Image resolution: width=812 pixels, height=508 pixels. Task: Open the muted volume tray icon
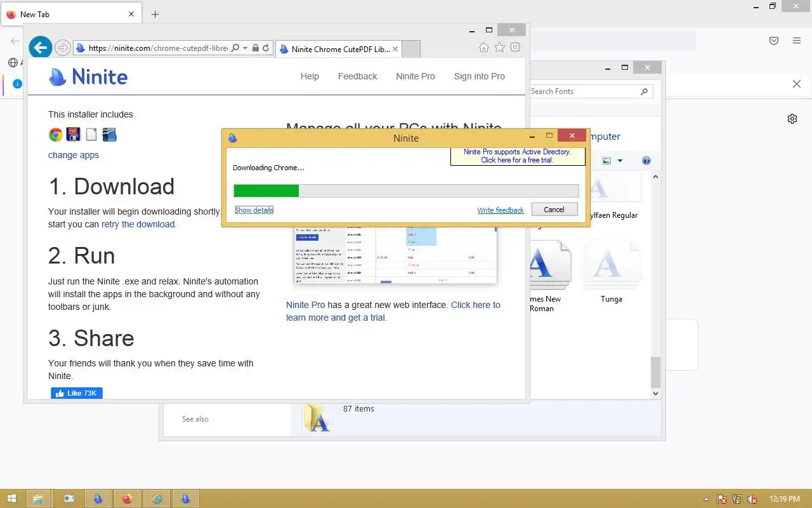click(x=752, y=499)
